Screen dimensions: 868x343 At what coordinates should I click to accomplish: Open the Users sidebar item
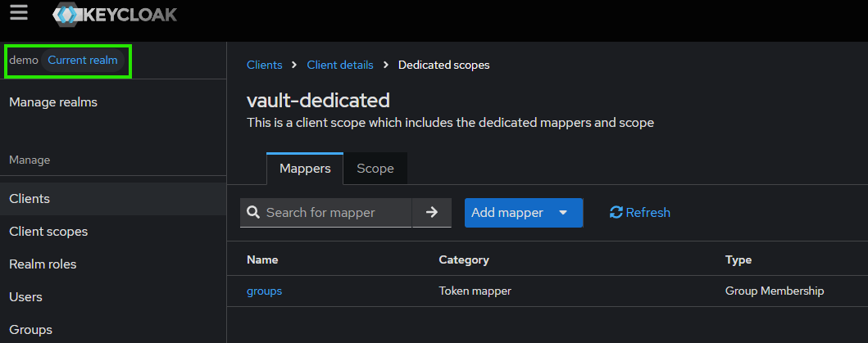coord(25,297)
